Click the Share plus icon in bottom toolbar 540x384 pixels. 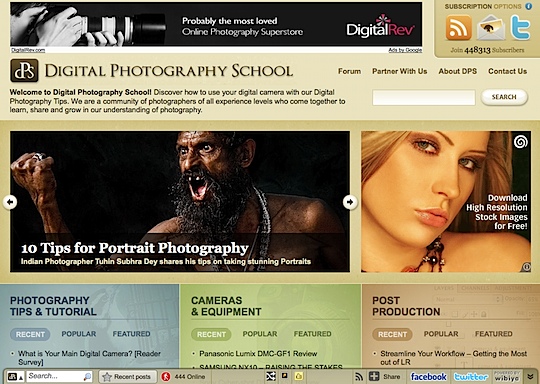374,376
